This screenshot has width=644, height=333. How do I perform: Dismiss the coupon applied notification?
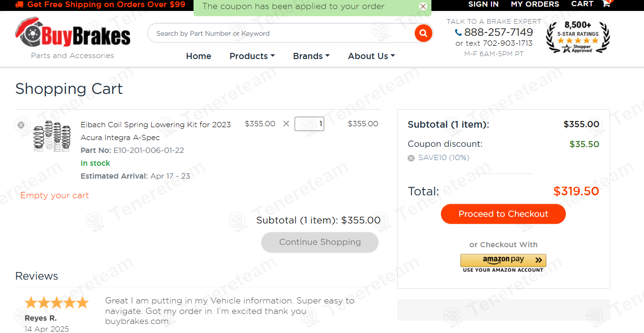click(423, 7)
